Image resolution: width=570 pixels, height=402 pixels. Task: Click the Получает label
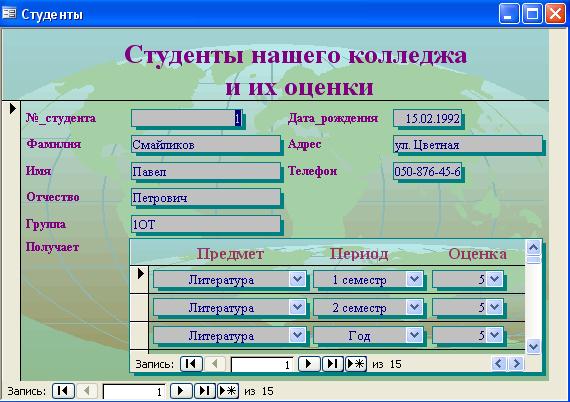[52, 247]
